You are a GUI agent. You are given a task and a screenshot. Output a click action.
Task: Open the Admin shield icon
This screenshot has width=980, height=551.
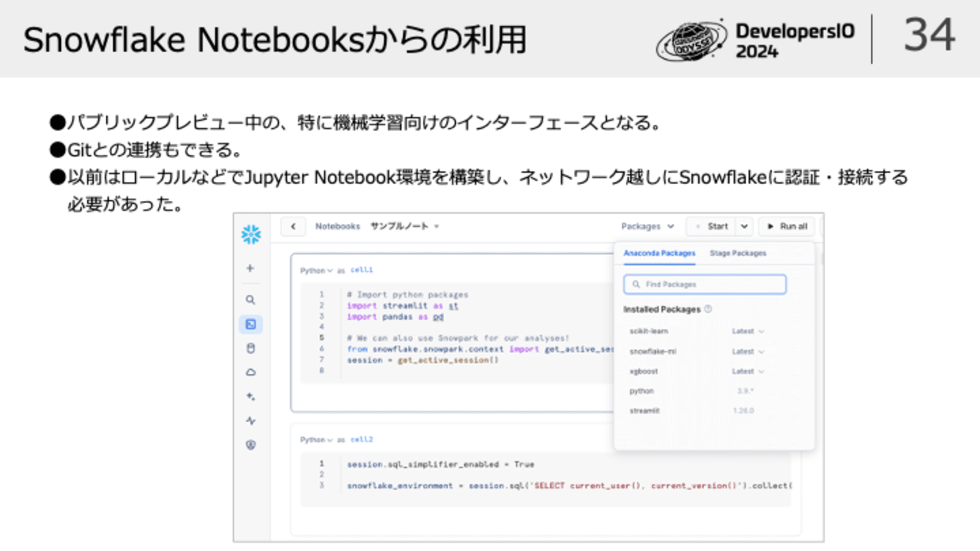[251, 445]
